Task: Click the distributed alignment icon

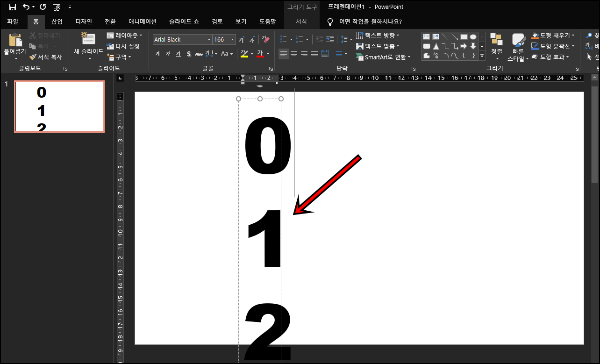Action: 325,54
